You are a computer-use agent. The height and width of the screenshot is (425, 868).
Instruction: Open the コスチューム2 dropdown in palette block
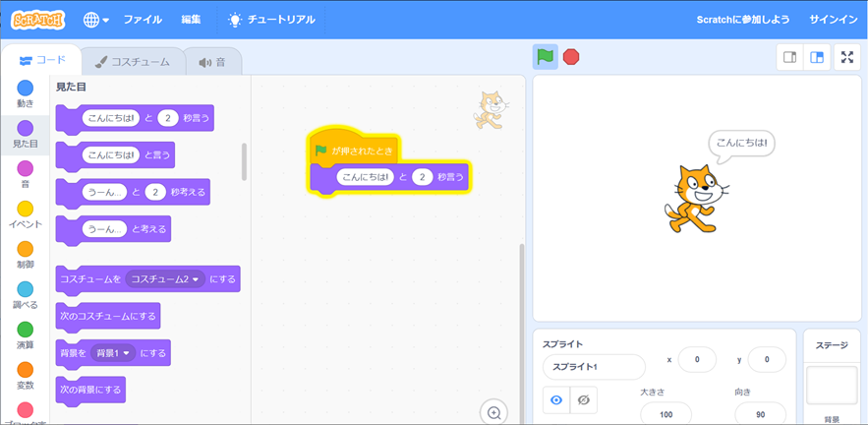click(x=165, y=279)
